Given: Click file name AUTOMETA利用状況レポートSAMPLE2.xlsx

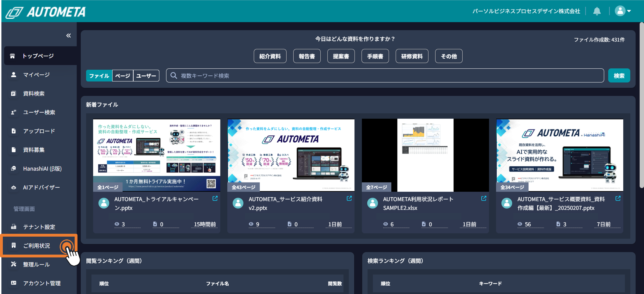Looking at the screenshot, I should 418,203.
